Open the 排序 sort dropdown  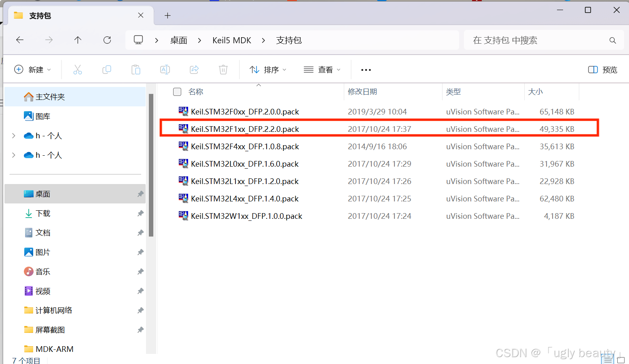click(268, 70)
